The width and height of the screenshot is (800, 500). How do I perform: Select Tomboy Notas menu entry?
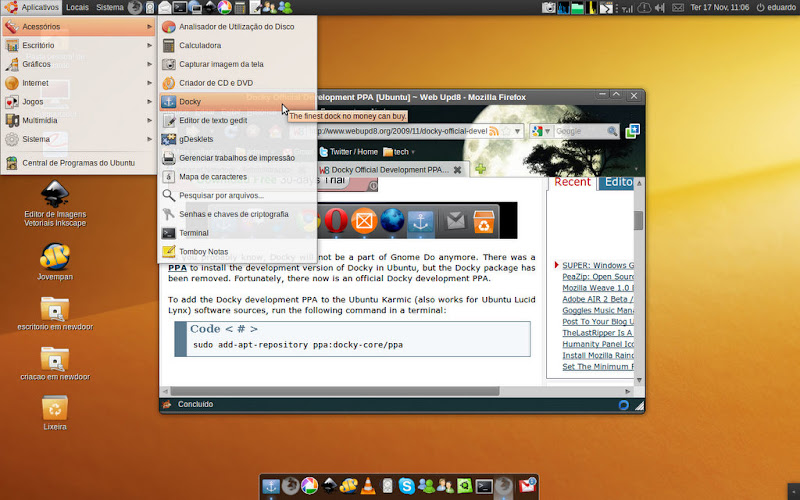coord(237,252)
